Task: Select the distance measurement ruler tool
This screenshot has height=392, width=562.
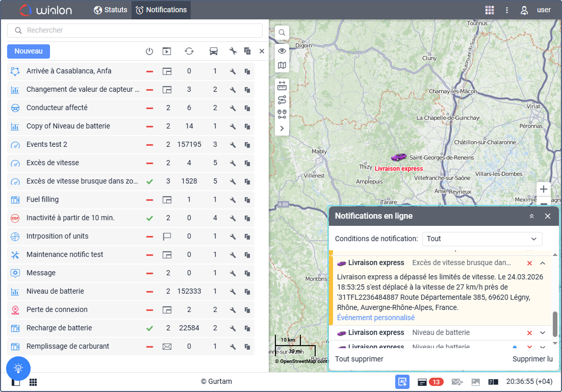Action: pyautogui.click(x=282, y=85)
